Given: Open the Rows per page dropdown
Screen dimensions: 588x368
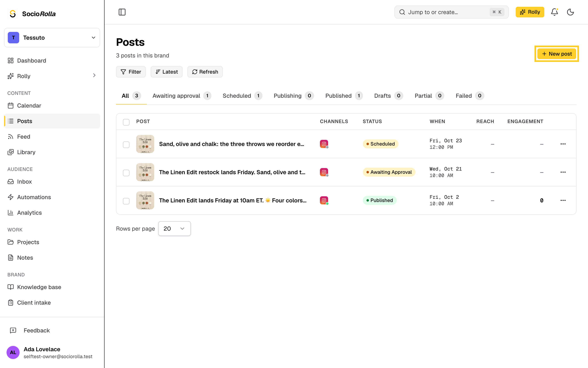Looking at the screenshot, I should [x=174, y=229].
